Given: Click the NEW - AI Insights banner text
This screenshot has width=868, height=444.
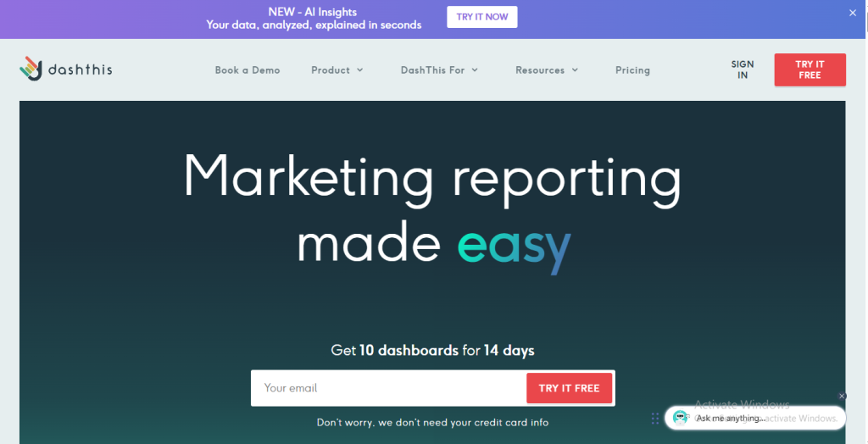Looking at the screenshot, I should [x=314, y=19].
